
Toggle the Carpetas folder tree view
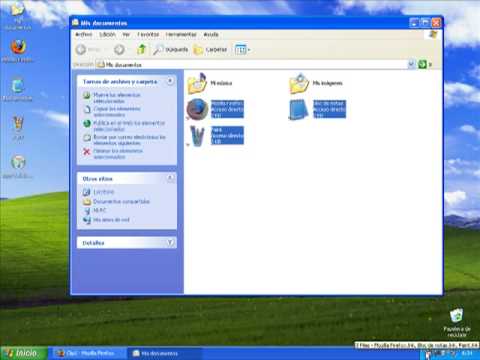tap(210, 50)
